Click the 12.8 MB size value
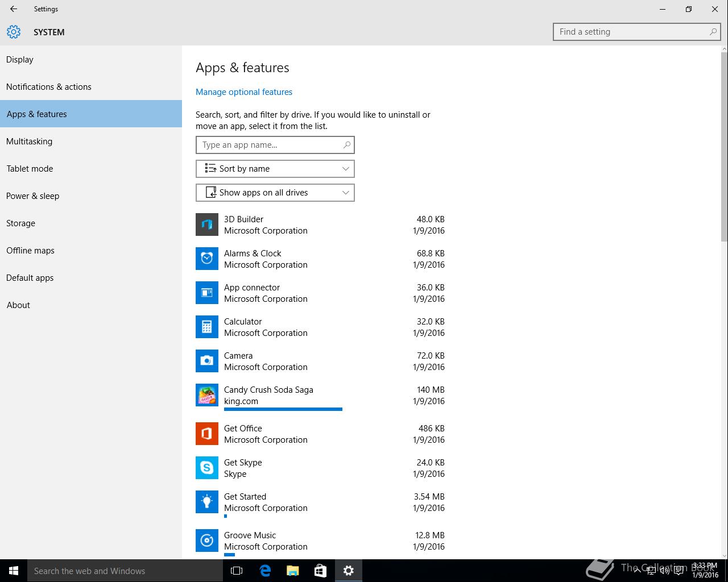Screen dimensions: 728x582 click(x=430, y=535)
